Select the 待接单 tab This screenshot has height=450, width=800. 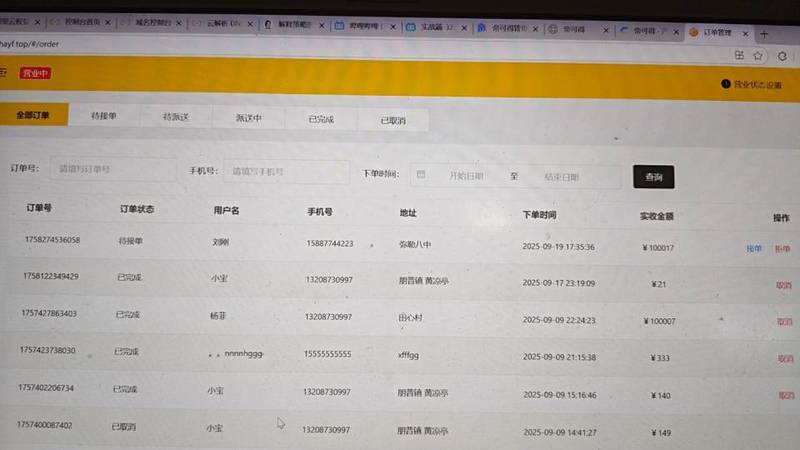click(x=104, y=116)
